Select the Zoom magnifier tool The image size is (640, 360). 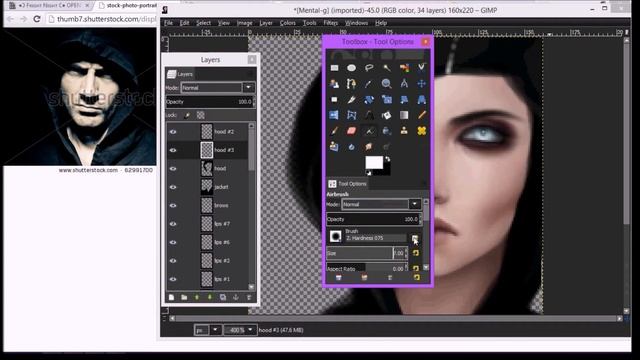(387, 84)
